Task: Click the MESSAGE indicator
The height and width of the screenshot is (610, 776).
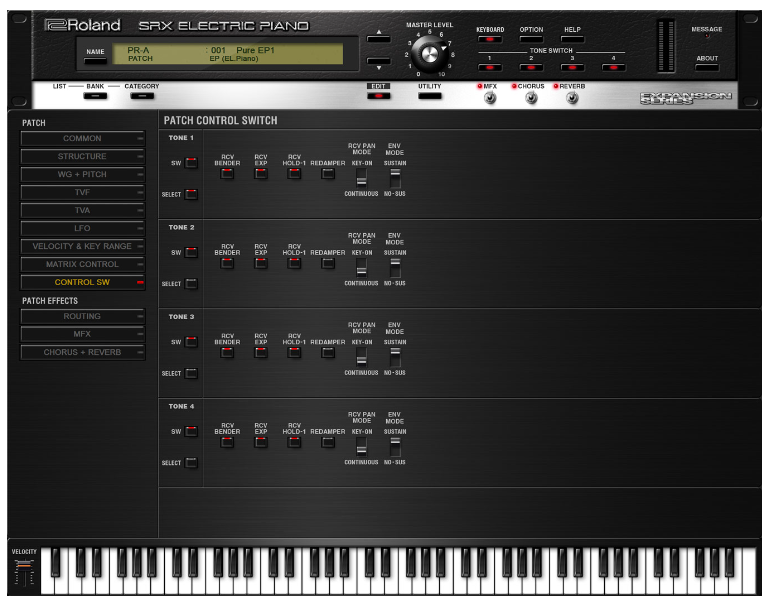Action: (707, 36)
